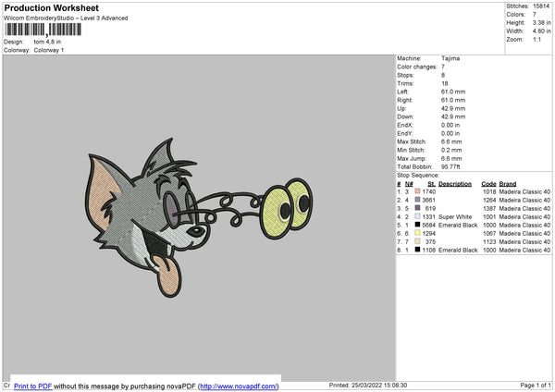
Task: Select the Tom cat embroidery design preview
Action: (x=199, y=218)
